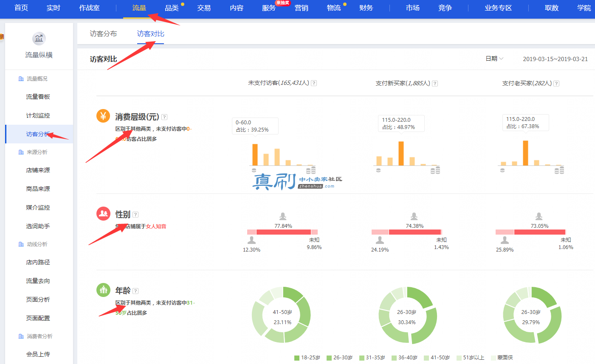Switch to the 访客分布 tab

(103, 34)
